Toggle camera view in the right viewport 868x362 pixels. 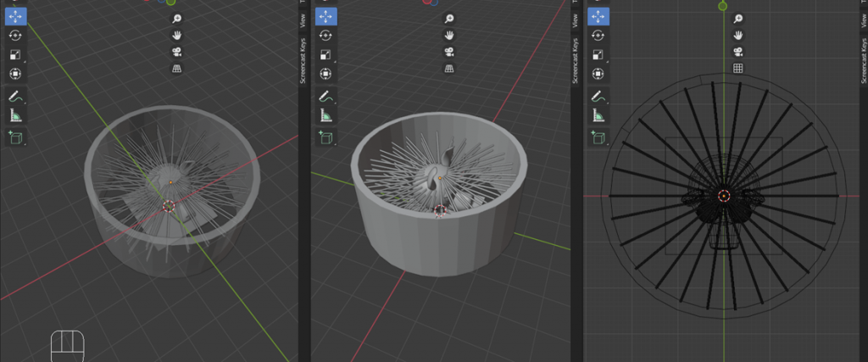point(738,52)
